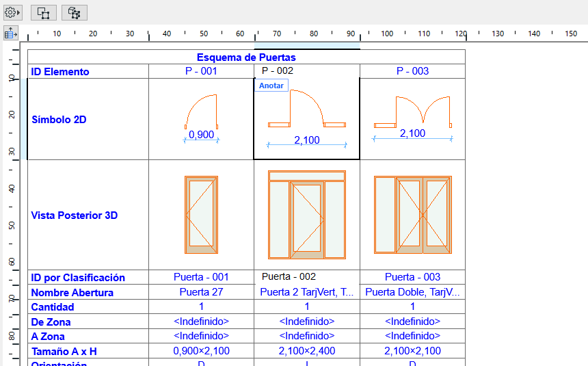Click the P-002 2D door symbol
This screenshot has height=366, width=588.
click(x=307, y=109)
